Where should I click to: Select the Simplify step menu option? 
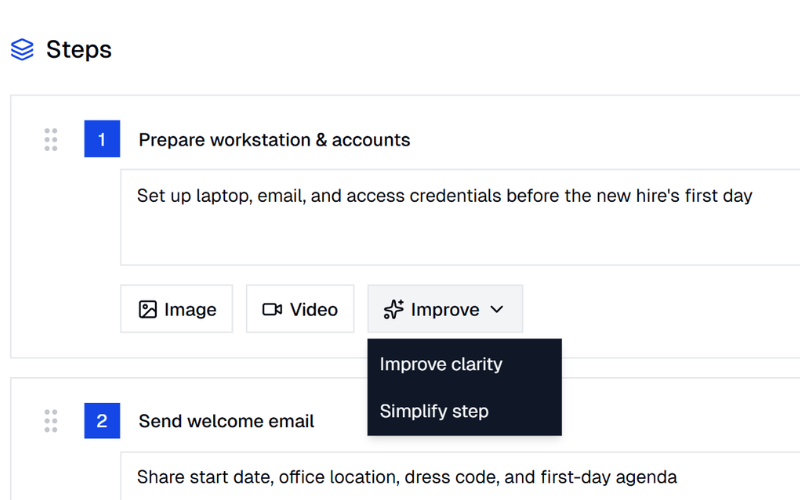[434, 411]
